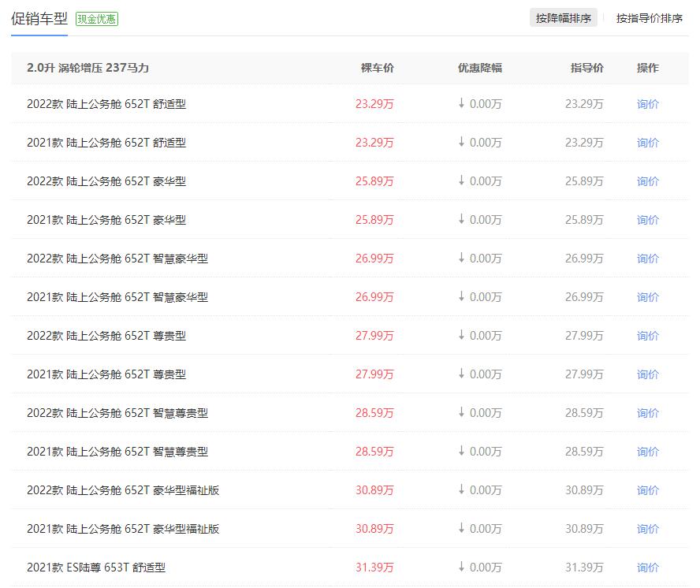Select the 2021款 陆上公务舱 652T 豪华型 row title
This screenshot has width=700, height=588.
pyautogui.click(x=106, y=220)
